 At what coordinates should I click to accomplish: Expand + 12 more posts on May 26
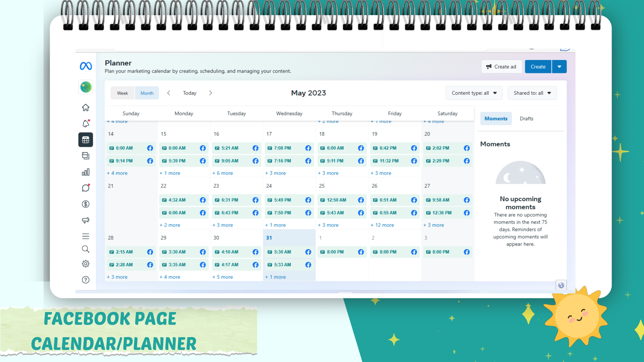[x=382, y=225]
